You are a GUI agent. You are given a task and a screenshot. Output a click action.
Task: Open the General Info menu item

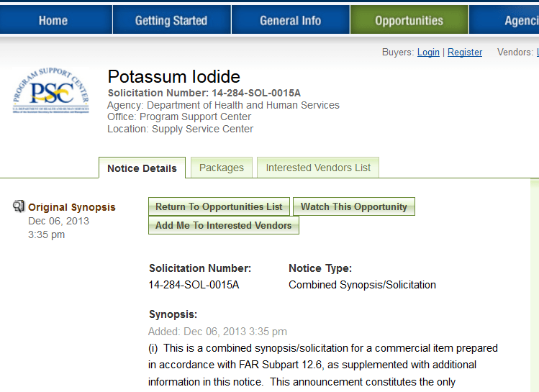click(290, 20)
